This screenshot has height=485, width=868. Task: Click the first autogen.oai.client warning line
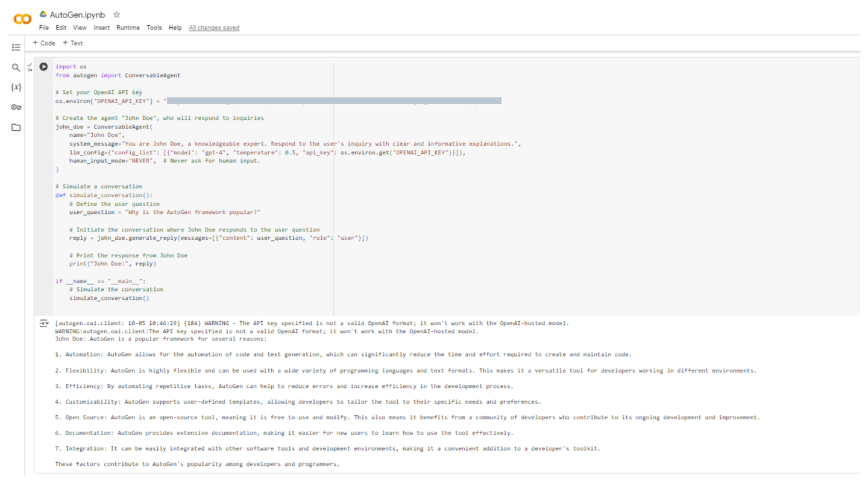312,324
